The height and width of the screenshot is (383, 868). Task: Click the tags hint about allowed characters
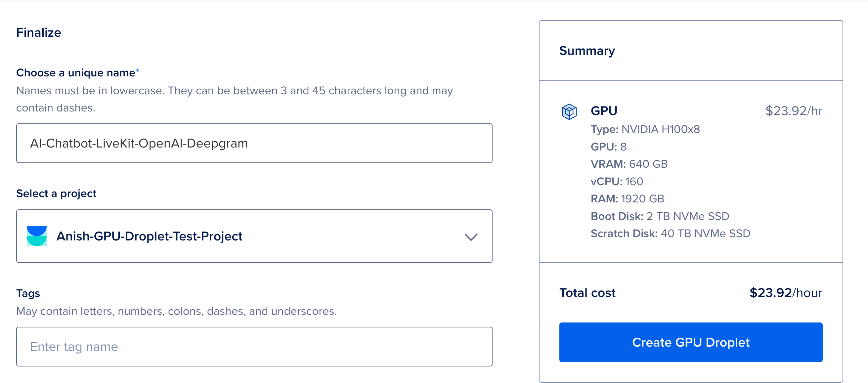pyautogui.click(x=177, y=311)
